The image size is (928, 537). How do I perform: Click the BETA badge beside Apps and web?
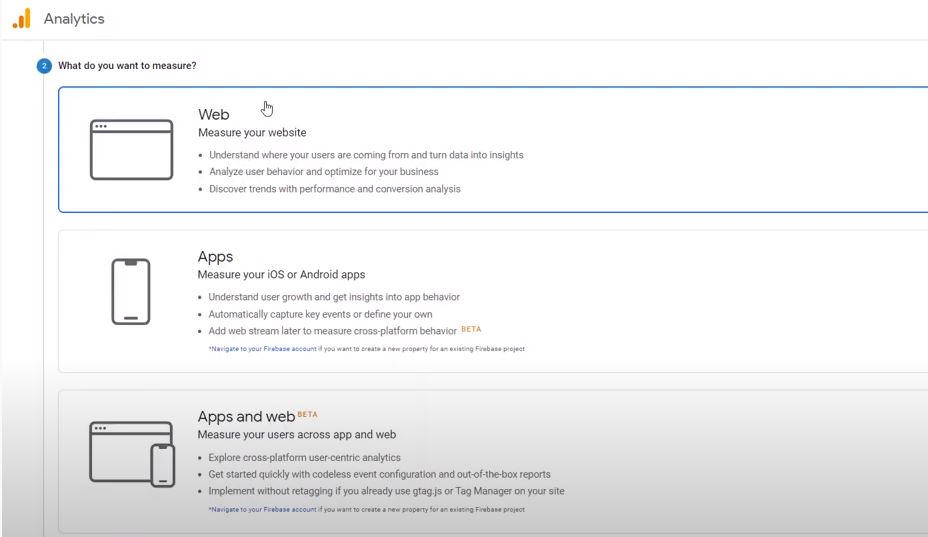pos(307,414)
